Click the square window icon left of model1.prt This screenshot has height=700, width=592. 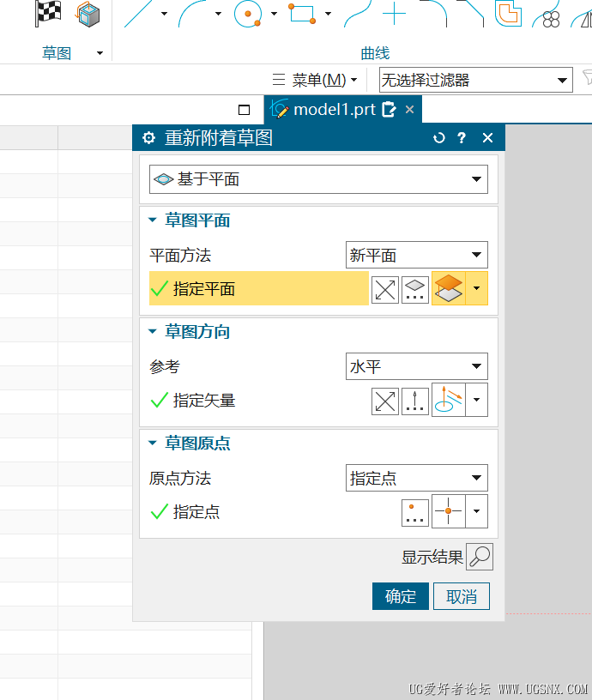[x=245, y=110]
